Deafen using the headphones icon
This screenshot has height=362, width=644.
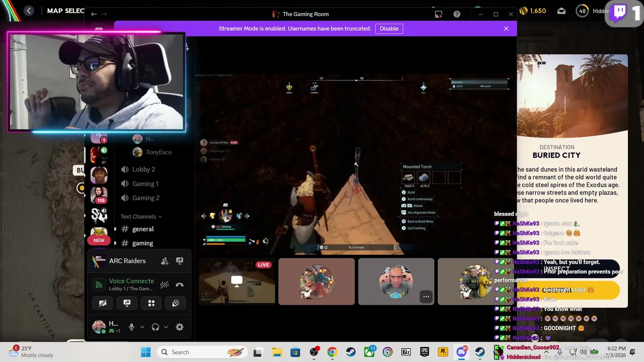tap(155, 327)
